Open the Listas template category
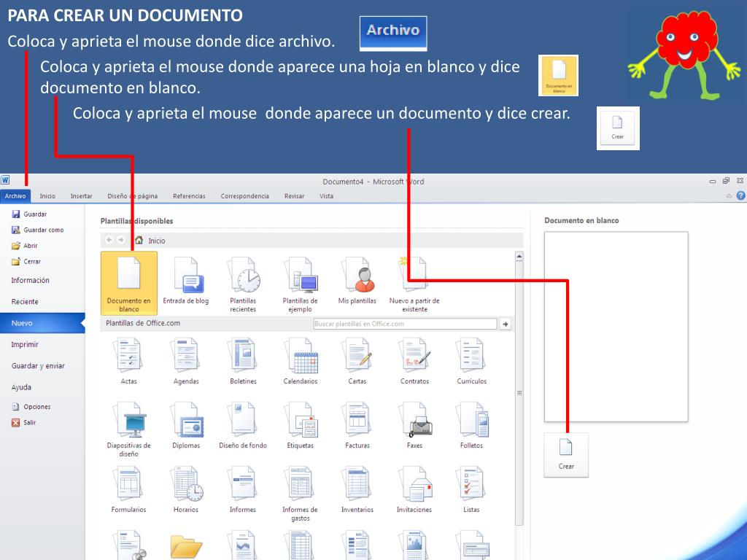 472,489
